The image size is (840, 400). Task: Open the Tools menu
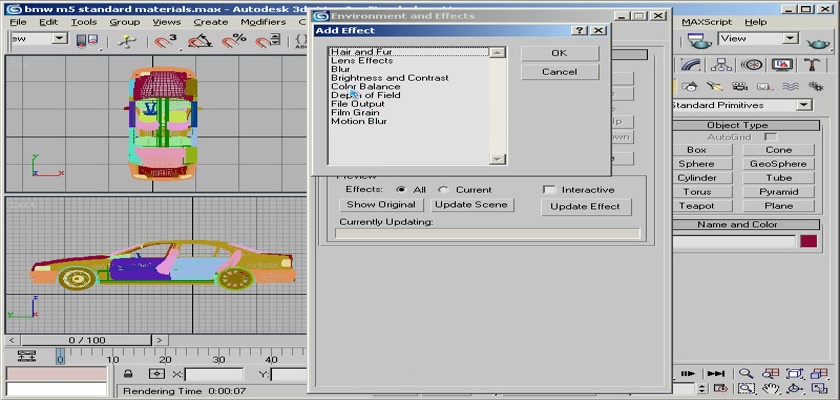(84, 22)
